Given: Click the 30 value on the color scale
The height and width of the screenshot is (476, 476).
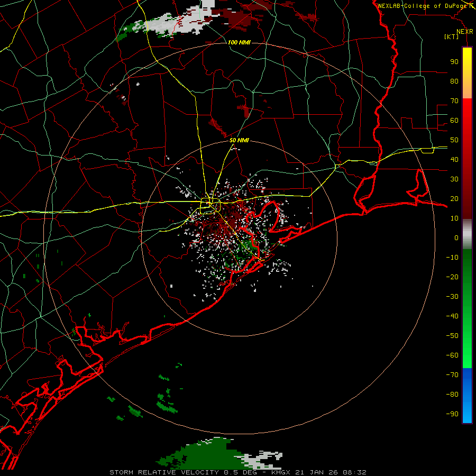Looking at the screenshot, I should coord(454,179).
